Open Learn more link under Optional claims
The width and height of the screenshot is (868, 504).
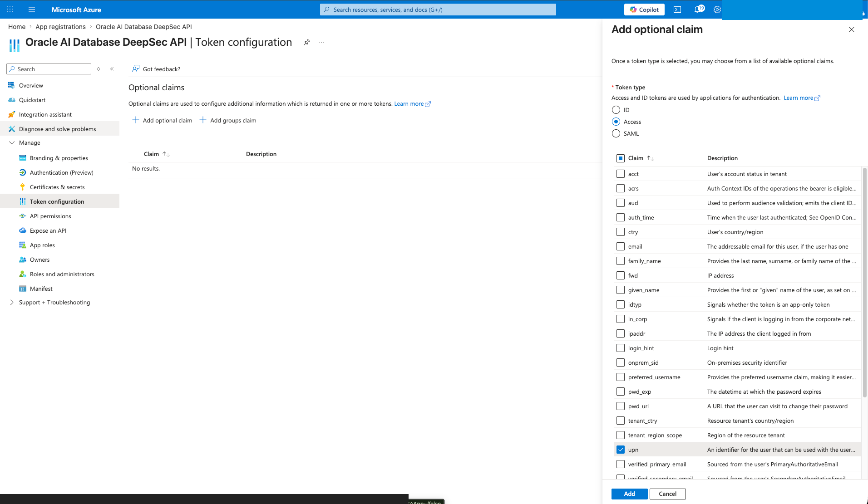click(x=412, y=103)
